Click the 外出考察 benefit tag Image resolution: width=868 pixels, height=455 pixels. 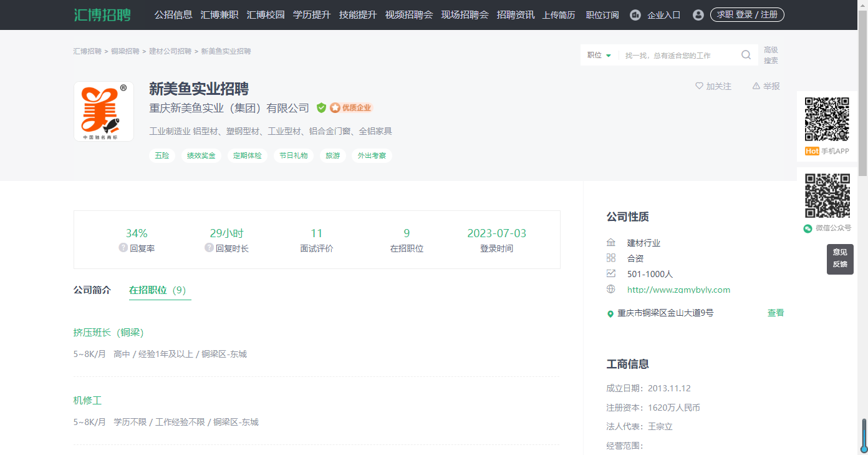(372, 155)
